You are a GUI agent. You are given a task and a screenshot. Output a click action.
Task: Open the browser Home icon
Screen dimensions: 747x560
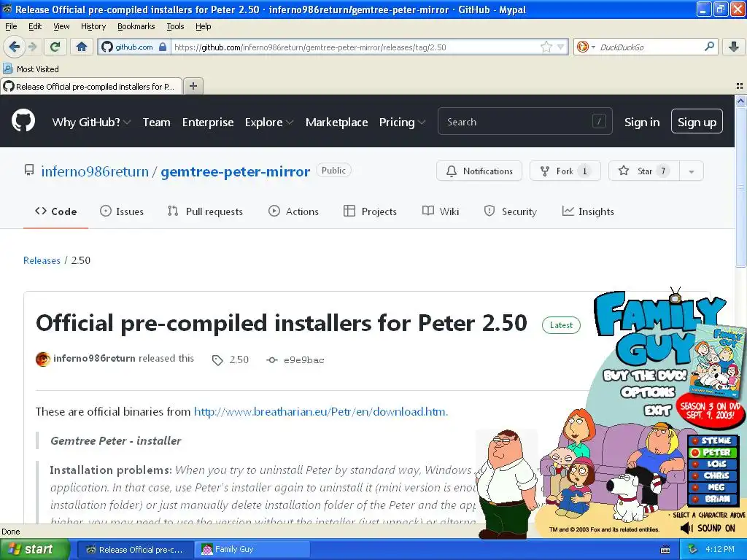click(82, 47)
